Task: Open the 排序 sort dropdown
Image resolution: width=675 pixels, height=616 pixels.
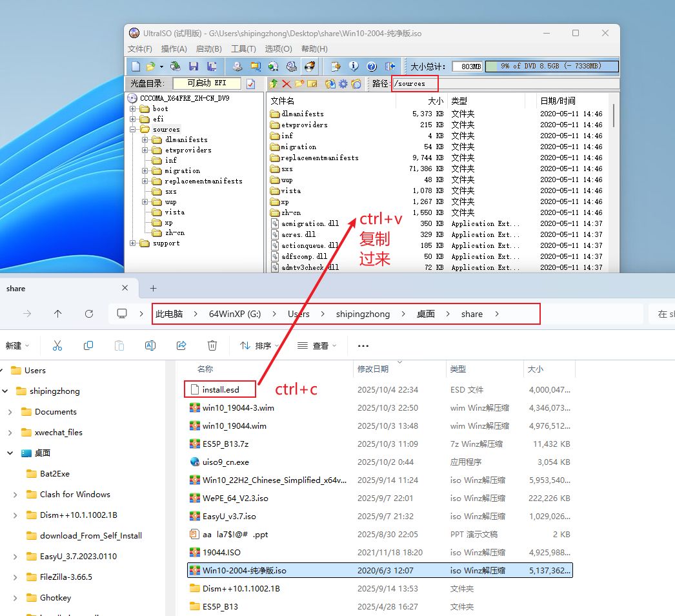Action: tap(257, 346)
